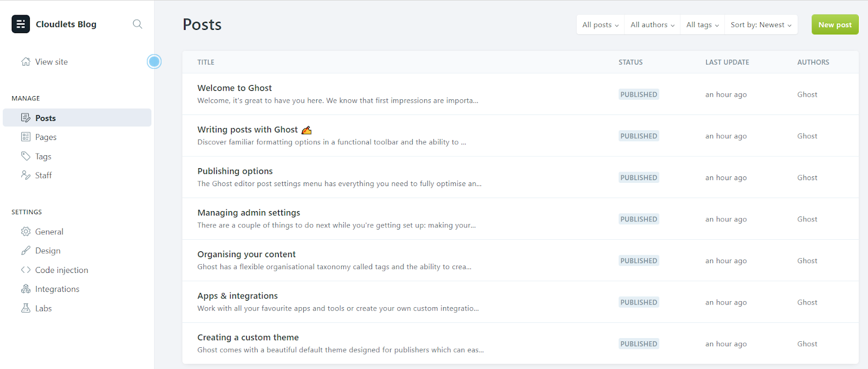The image size is (868, 369).
Task: Click the AUTHORS column header
Action: 813,62
